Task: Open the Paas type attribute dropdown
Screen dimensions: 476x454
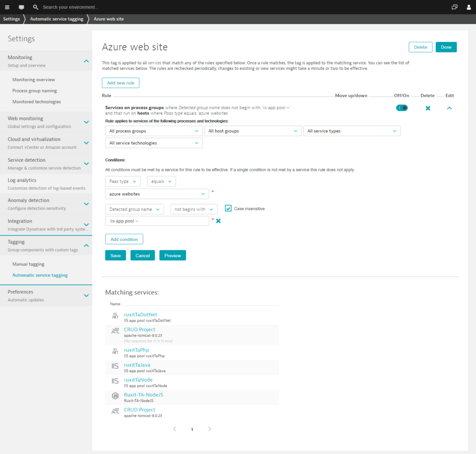Action: 123,181
